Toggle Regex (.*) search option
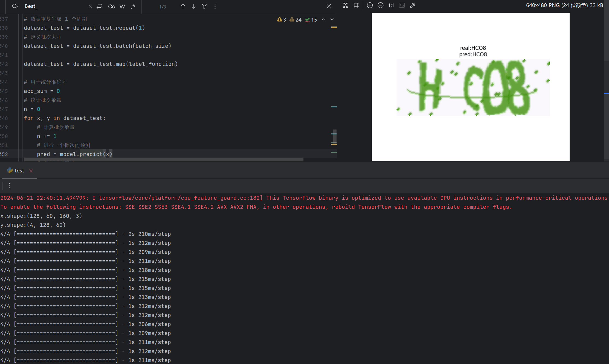Image resolution: width=609 pixels, height=364 pixels. click(133, 7)
